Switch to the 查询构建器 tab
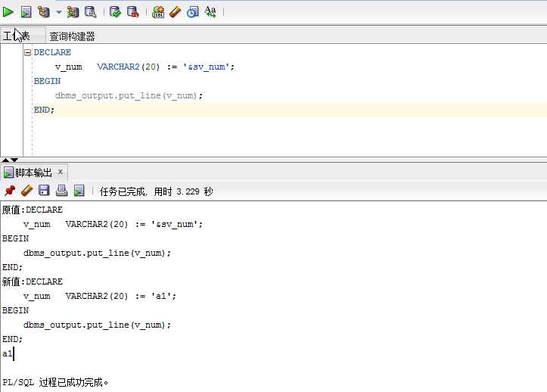The width and height of the screenshot is (547, 392). 72,36
